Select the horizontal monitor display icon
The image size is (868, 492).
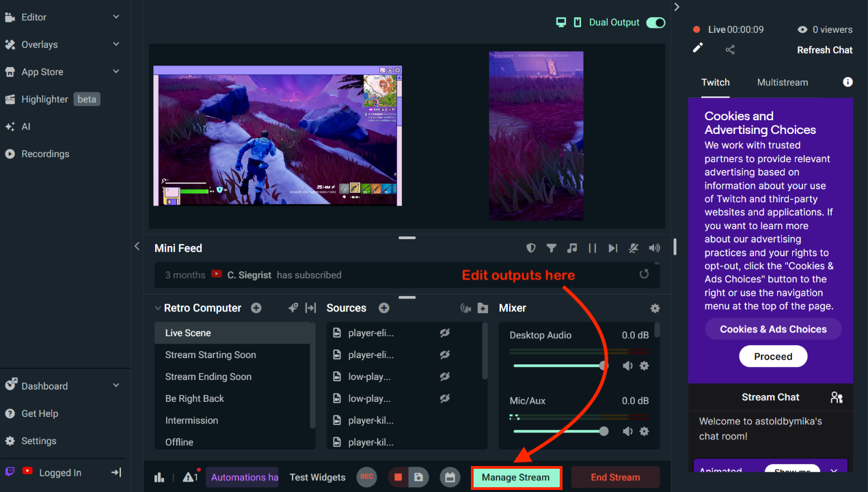(x=561, y=23)
